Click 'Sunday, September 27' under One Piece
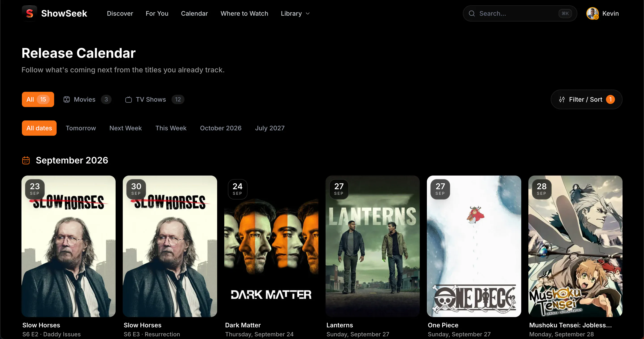Screen dimensions: 644x339 point(459,334)
